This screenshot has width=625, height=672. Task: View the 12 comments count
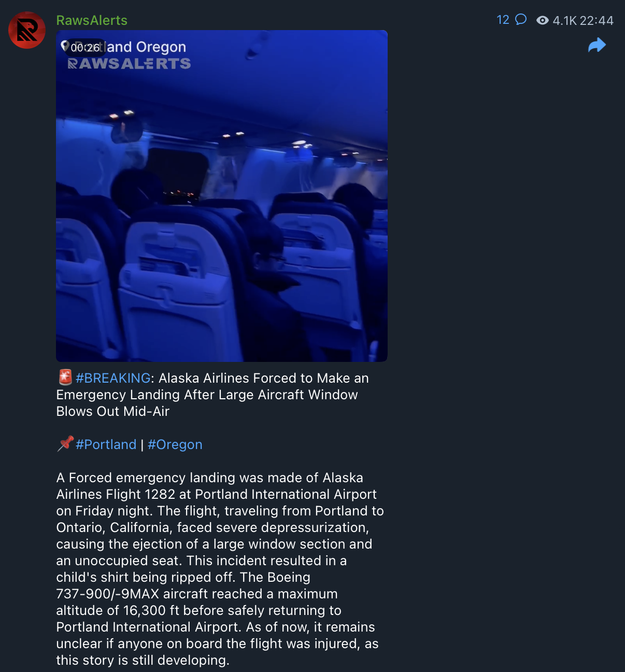tap(503, 20)
